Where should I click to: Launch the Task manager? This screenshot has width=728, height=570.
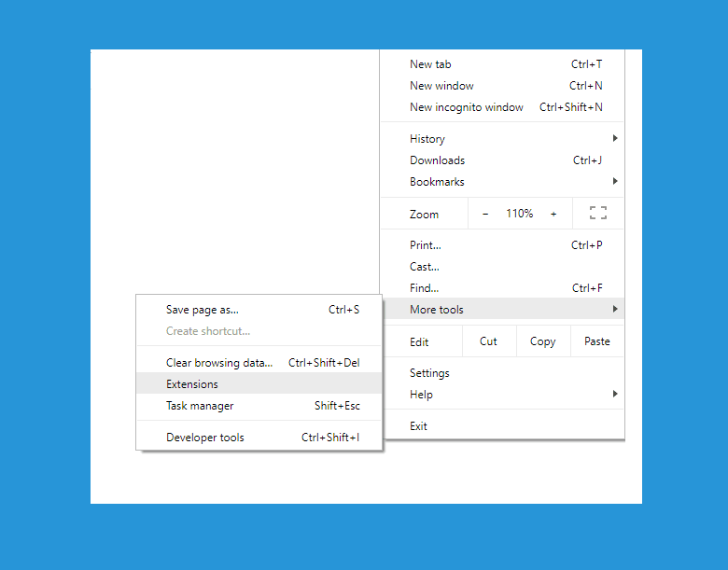click(x=259, y=405)
